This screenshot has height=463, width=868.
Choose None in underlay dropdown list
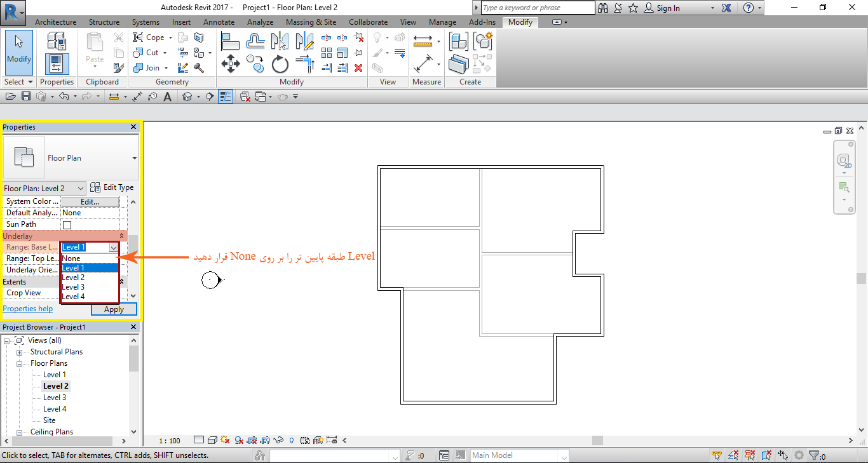[90, 258]
